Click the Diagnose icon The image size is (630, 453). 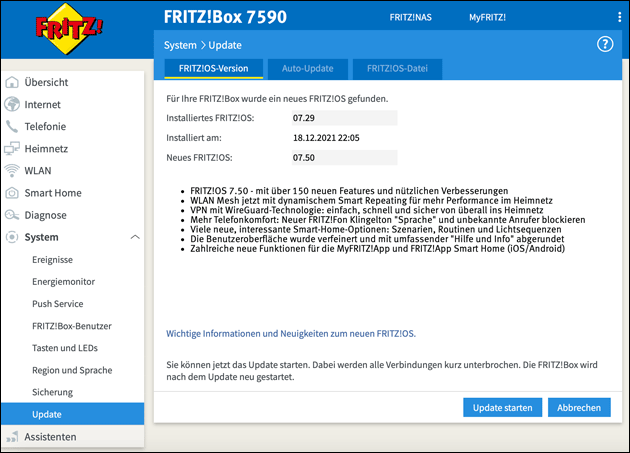tap(12, 215)
